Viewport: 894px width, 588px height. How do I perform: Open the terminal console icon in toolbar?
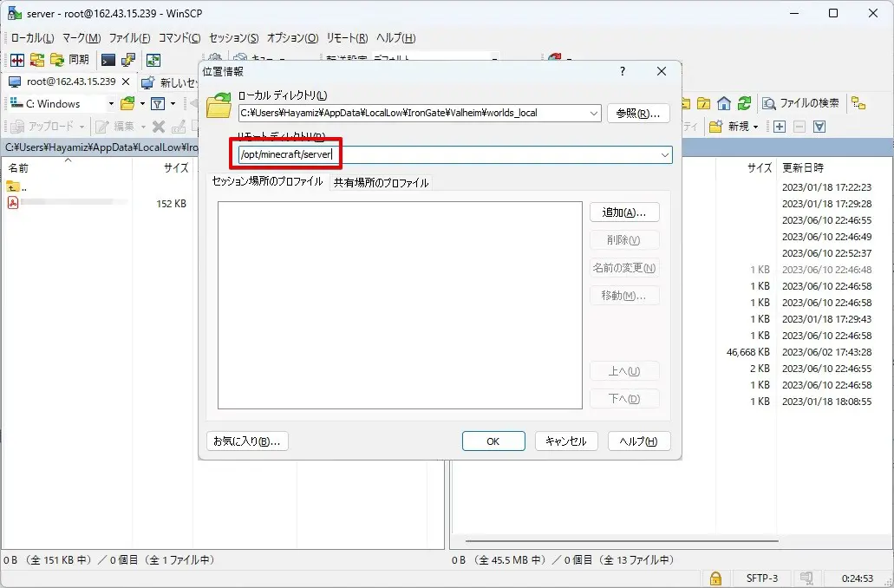(x=108, y=60)
